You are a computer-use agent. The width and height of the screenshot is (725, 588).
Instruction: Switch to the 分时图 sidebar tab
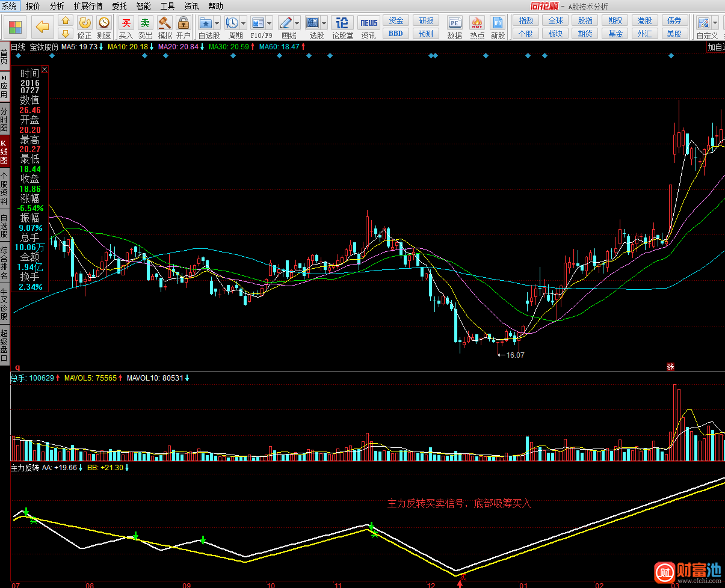point(4,120)
